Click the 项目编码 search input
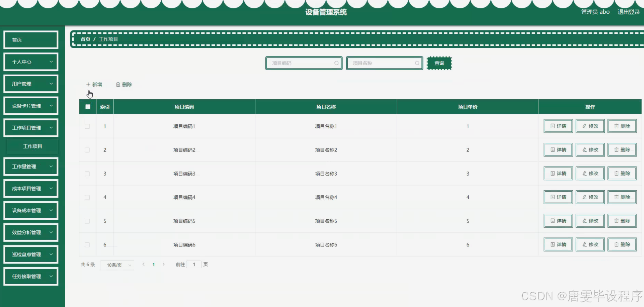Image resolution: width=644 pixels, height=307 pixels. (x=304, y=63)
